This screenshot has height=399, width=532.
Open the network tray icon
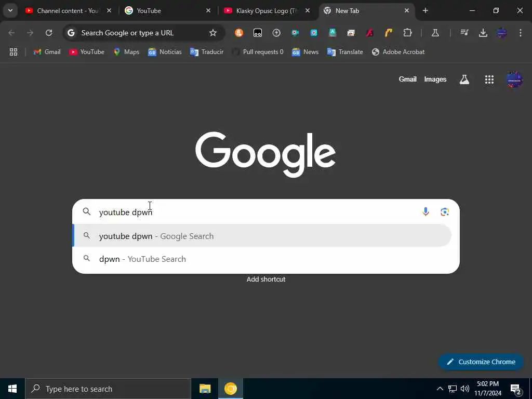point(453,389)
